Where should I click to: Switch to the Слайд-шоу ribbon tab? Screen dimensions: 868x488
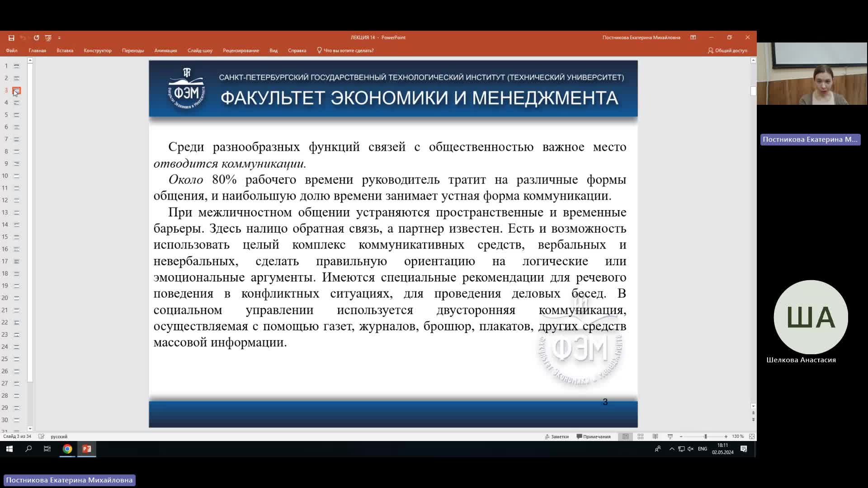tap(200, 51)
